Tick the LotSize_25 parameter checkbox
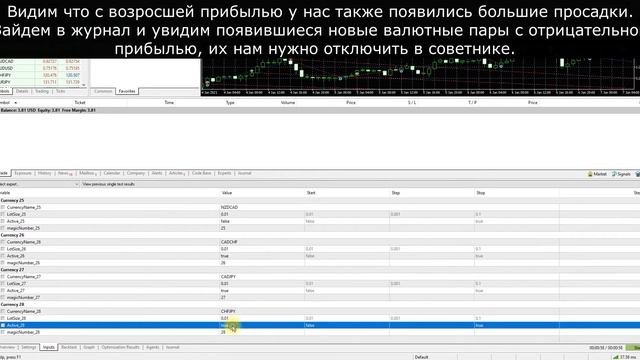 point(3,214)
